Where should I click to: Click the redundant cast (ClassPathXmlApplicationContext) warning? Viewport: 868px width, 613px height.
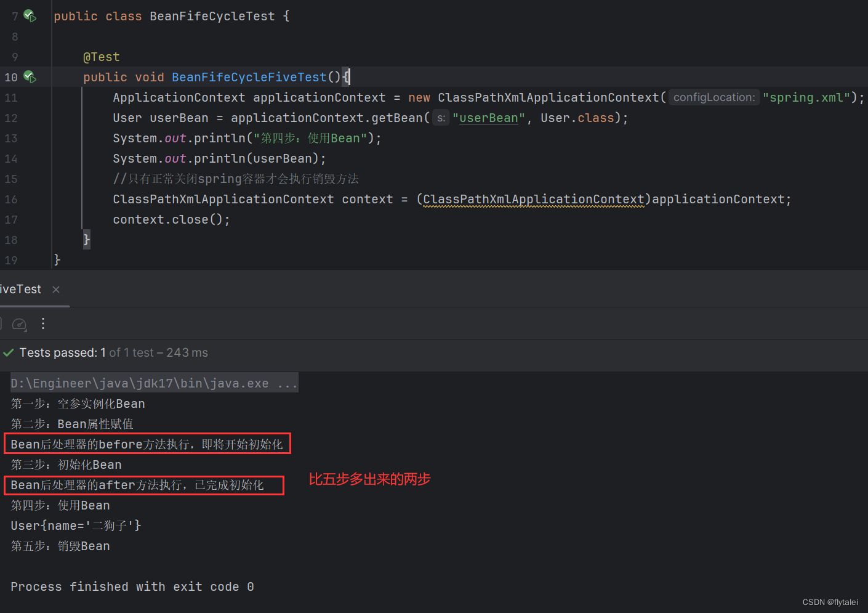[534, 200]
